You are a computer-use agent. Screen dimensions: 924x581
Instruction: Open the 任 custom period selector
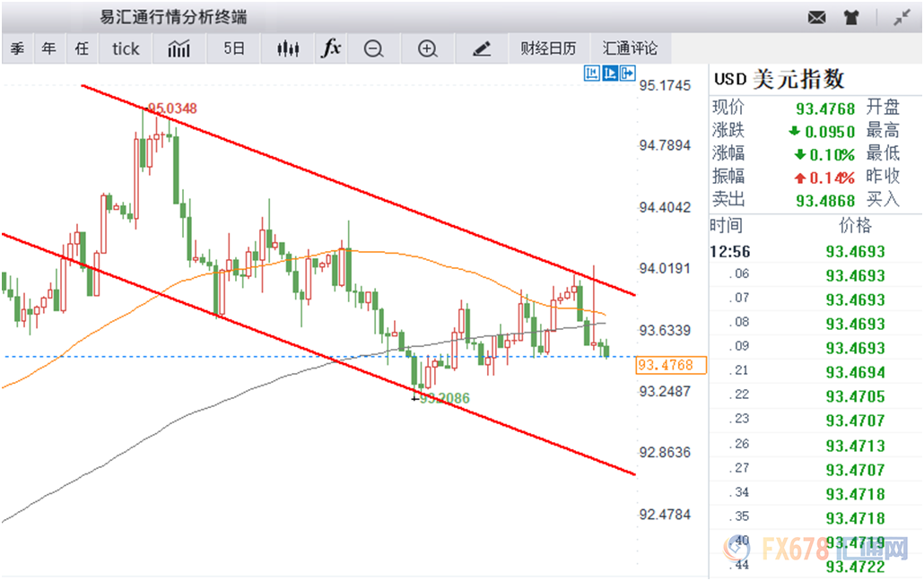click(x=82, y=48)
